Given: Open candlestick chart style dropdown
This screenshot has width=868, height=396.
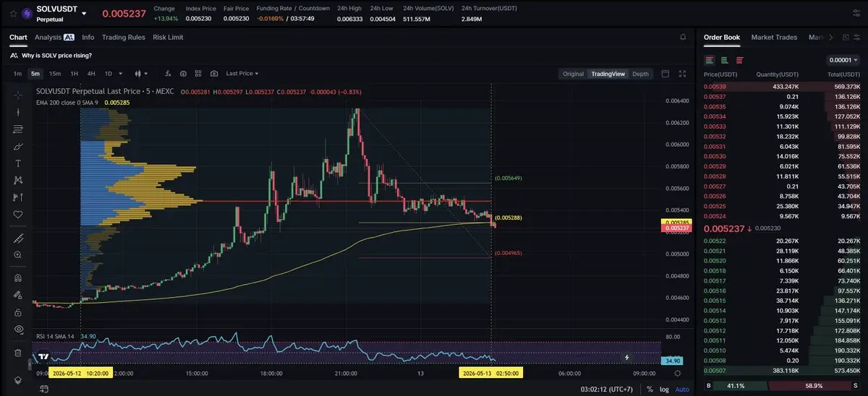Looking at the screenshot, I should click(x=141, y=74).
